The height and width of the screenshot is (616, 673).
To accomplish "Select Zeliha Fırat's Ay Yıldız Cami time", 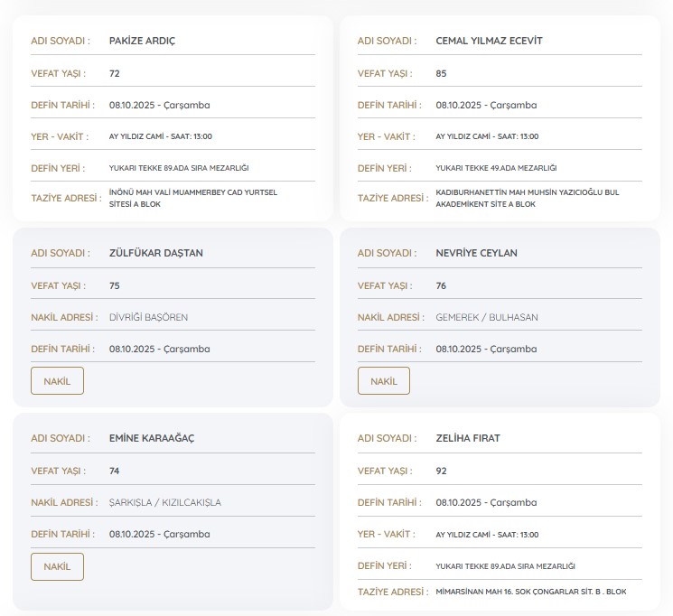I will (486, 535).
